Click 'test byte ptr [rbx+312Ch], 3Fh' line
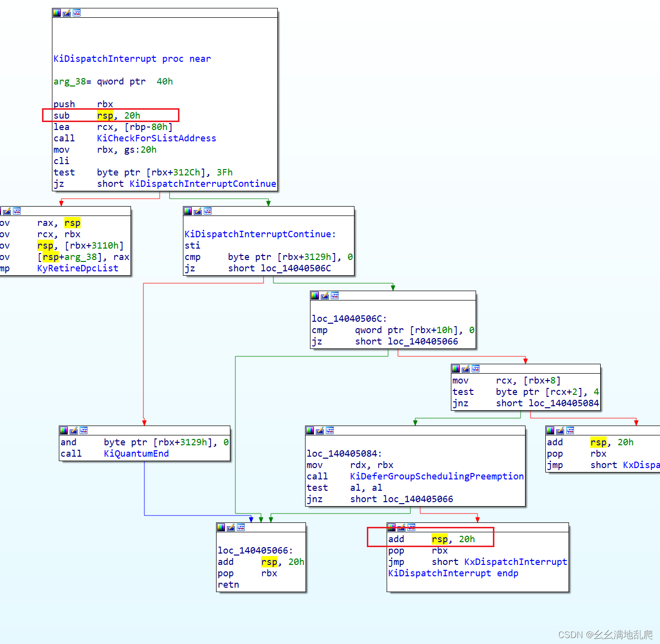 [143, 172]
